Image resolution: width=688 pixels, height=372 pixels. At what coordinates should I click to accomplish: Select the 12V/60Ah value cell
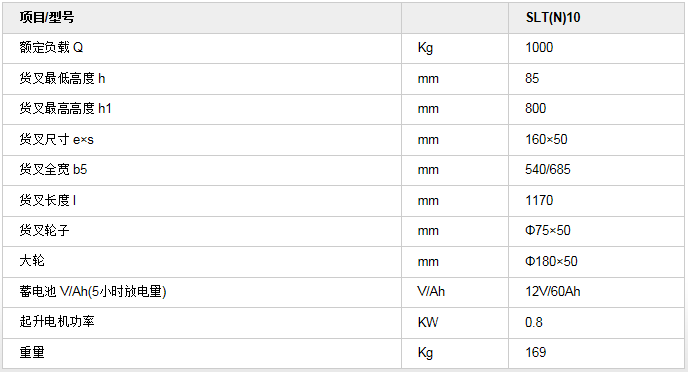click(596, 292)
